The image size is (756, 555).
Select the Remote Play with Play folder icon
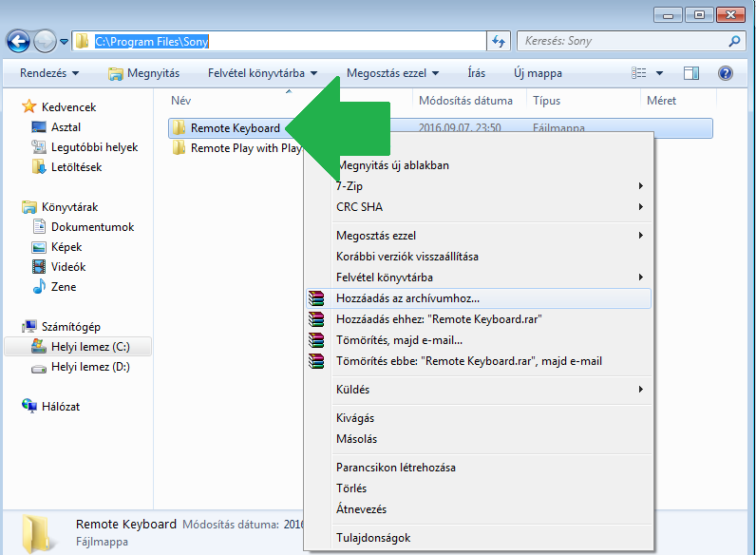coord(180,147)
